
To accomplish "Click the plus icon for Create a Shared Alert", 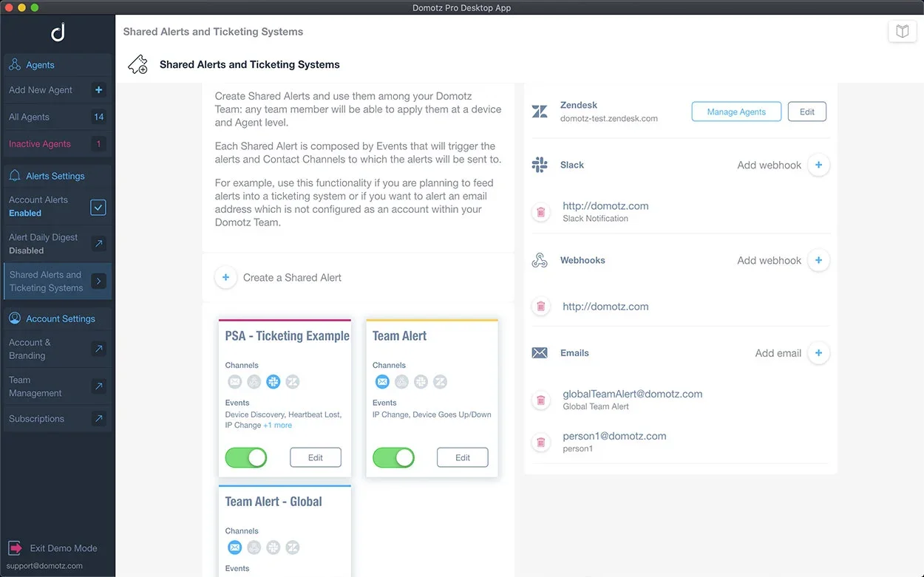I will pyautogui.click(x=226, y=278).
